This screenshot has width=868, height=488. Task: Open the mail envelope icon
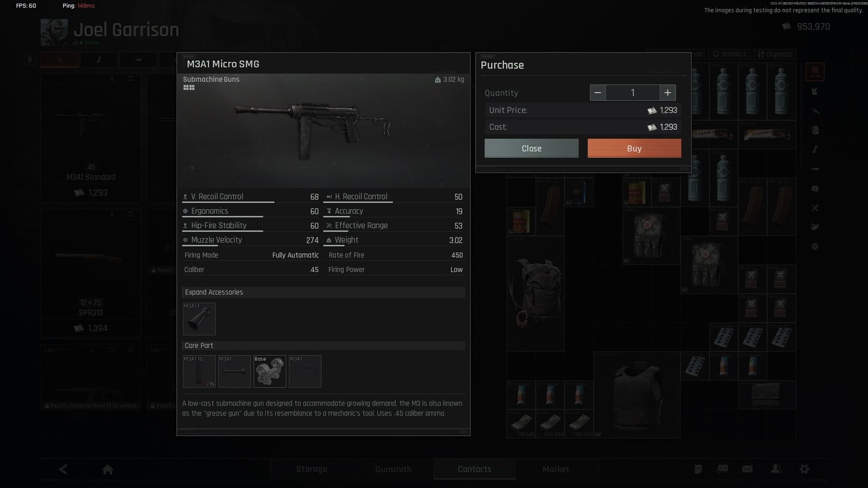748,469
